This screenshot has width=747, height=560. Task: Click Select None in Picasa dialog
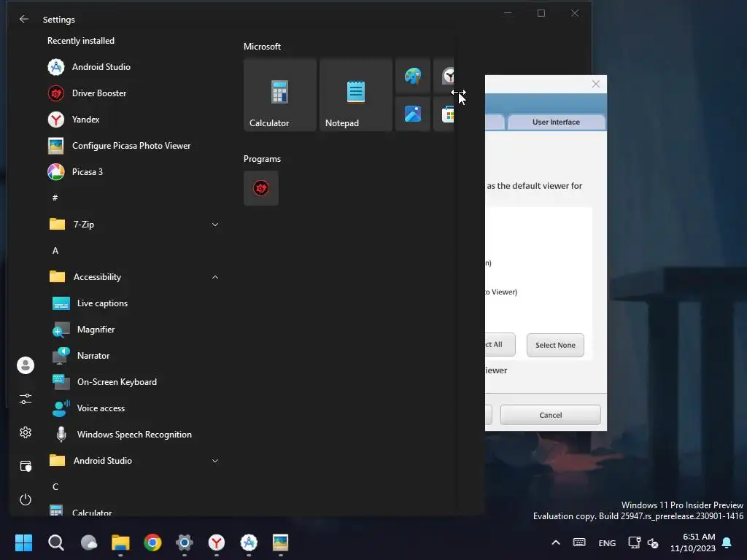pos(555,345)
